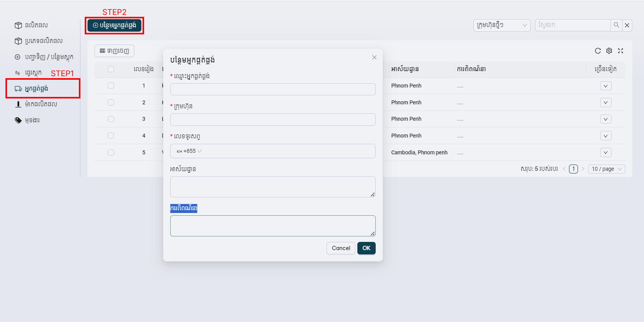Check the checkbox for row 5

111,152
